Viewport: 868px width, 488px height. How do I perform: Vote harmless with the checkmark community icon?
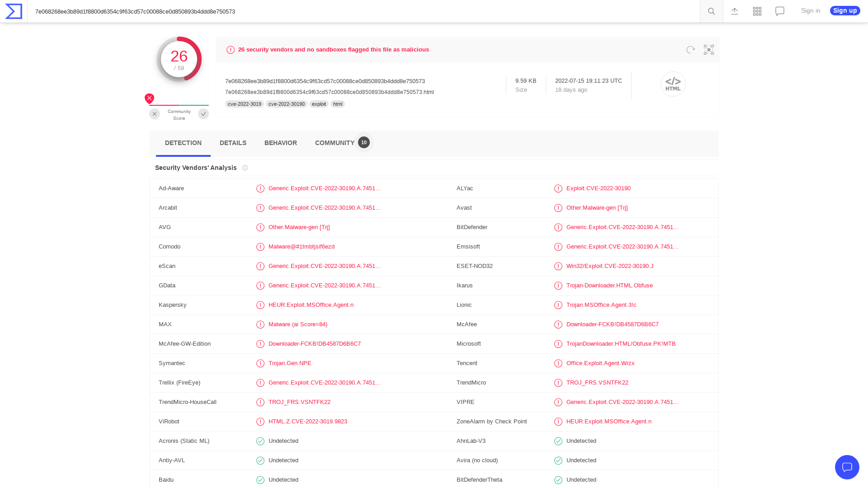point(203,114)
